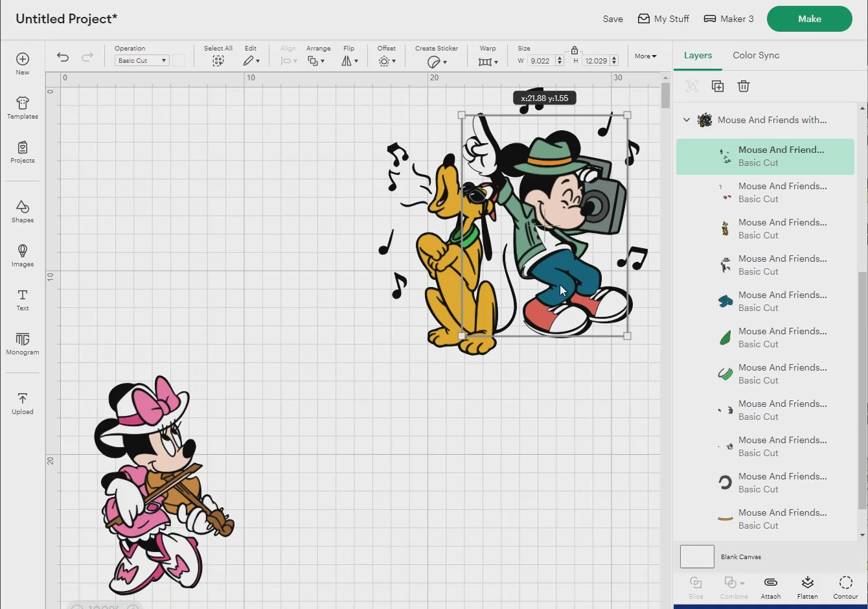868x609 pixels.
Task: Select the green leaf-shaped layer
Action: pyautogui.click(x=765, y=338)
